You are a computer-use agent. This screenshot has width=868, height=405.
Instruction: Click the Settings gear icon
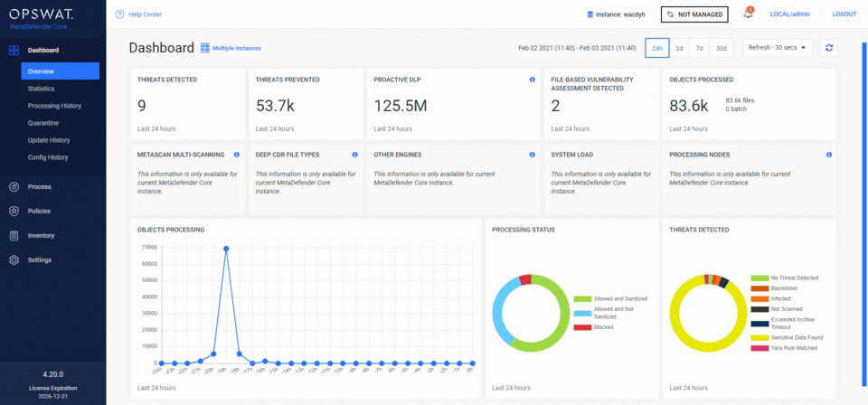[x=14, y=259]
